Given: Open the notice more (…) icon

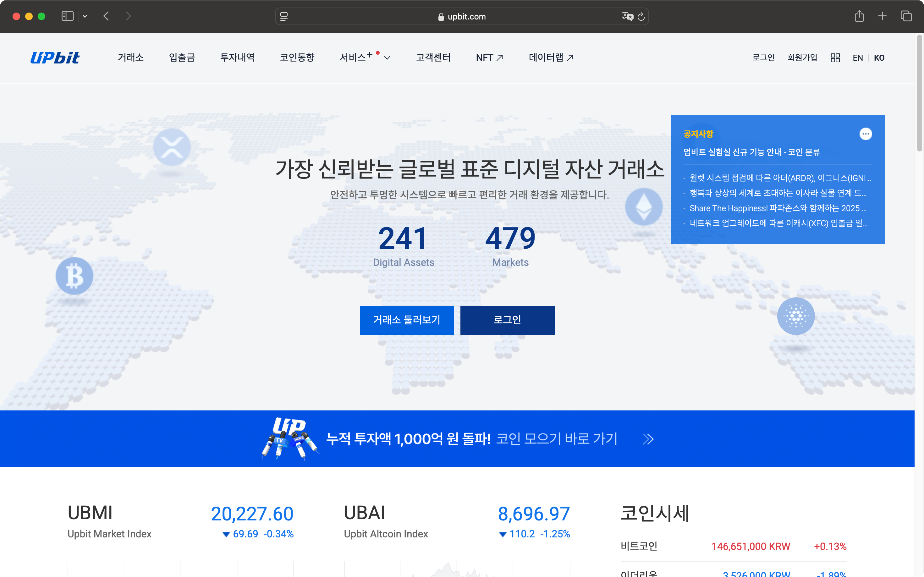Looking at the screenshot, I should pos(865,134).
